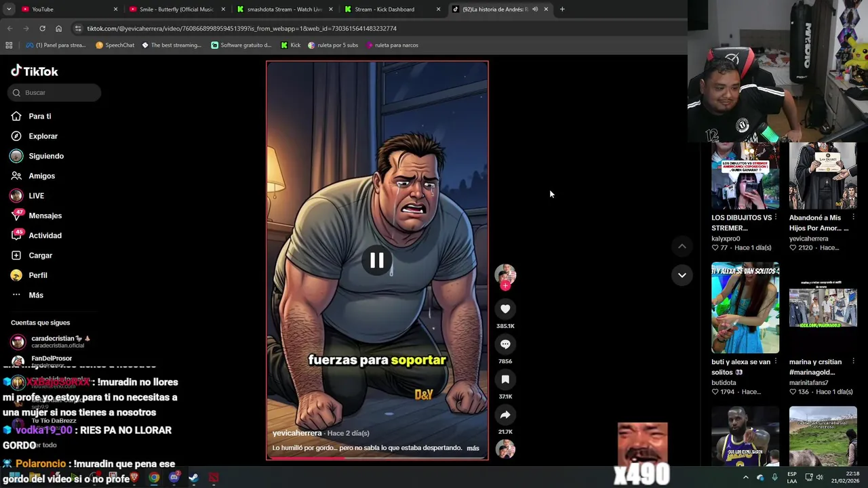Viewport: 868px width, 488px height.
Task: Pause the playing video
Action: point(376,260)
